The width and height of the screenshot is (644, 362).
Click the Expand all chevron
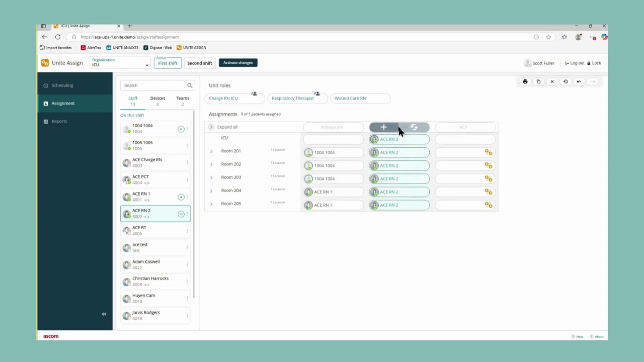(211, 127)
